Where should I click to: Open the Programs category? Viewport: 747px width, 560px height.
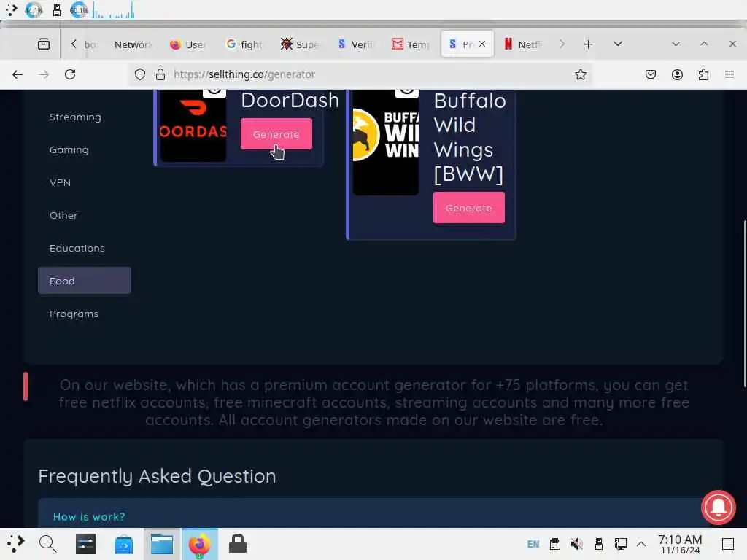coord(74,314)
